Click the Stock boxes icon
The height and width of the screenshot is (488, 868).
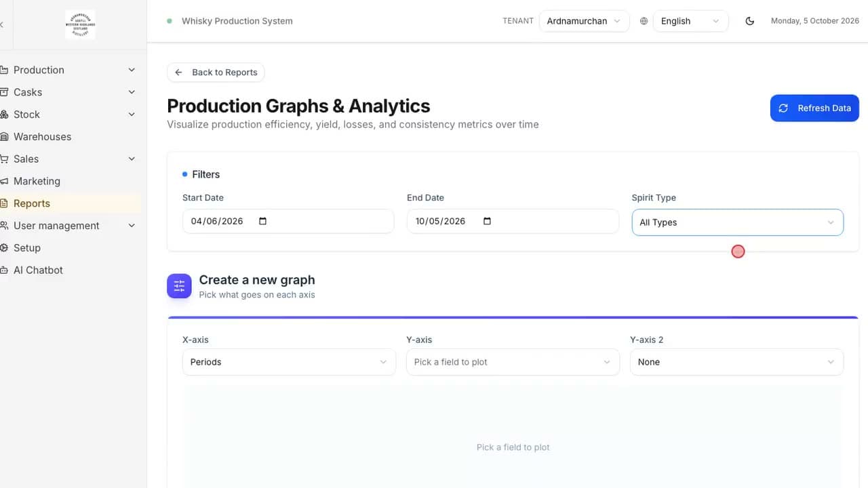[x=4, y=115]
